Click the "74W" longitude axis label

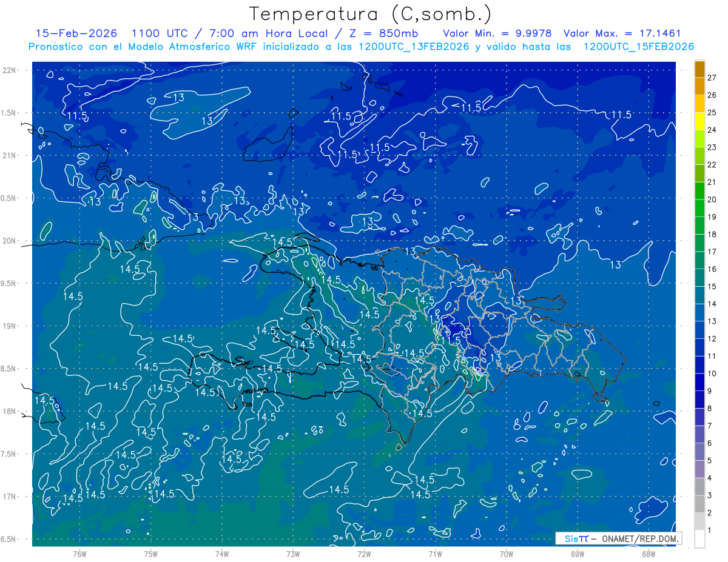tap(222, 554)
